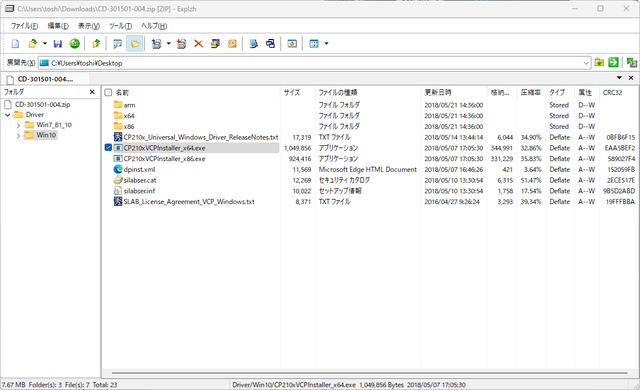This screenshot has height=390, width=640.
Task: Select CP210x_Universal_Windows_Driver_ReleaseNotes.txt file
Action: [x=201, y=137]
